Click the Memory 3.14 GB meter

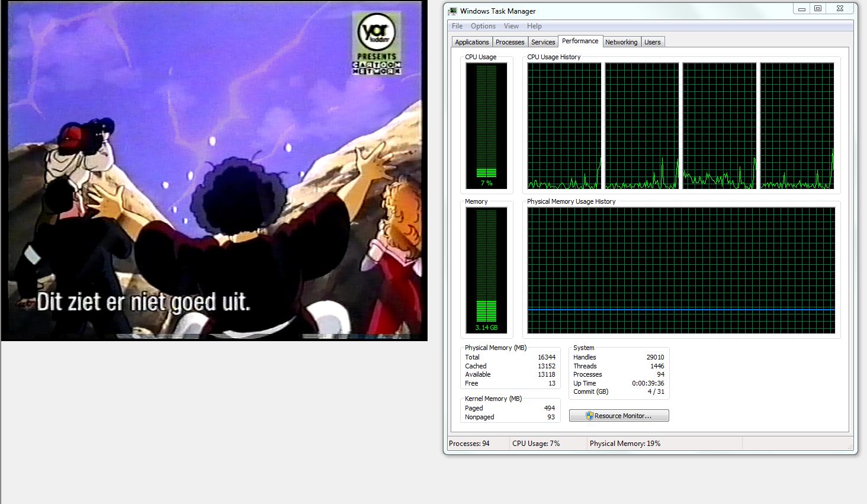486,270
